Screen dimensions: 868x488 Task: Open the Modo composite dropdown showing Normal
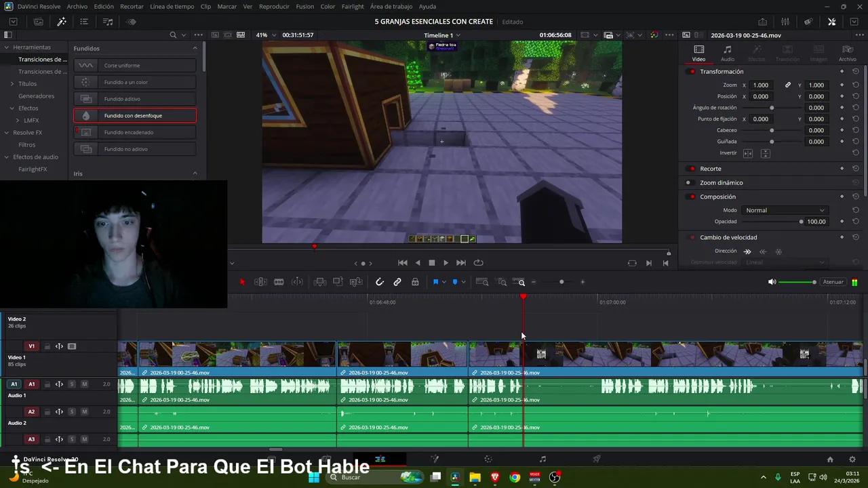[x=785, y=210]
